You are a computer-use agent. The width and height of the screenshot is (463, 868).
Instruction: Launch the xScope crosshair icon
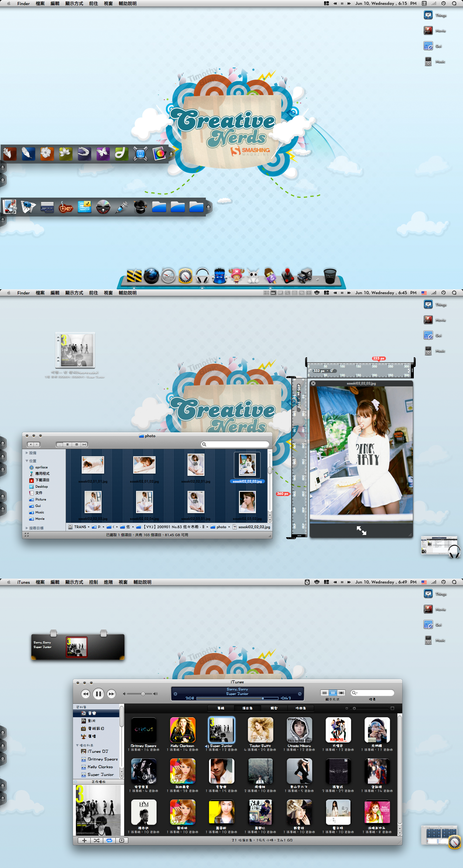click(x=140, y=154)
